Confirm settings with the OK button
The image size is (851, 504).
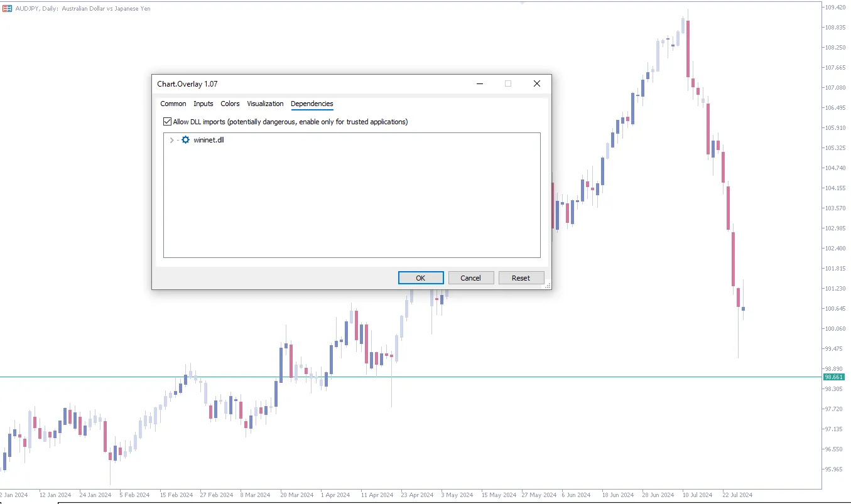[x=421, y=277]
